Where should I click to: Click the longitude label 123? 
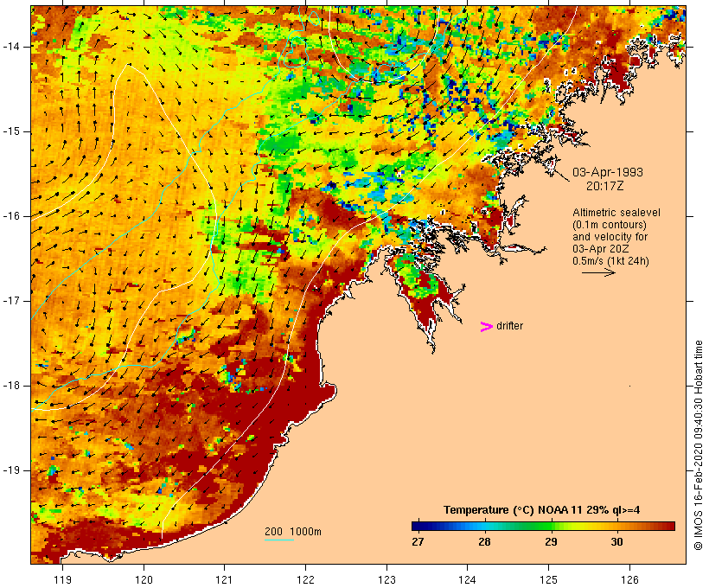click(x=386, y=579)
